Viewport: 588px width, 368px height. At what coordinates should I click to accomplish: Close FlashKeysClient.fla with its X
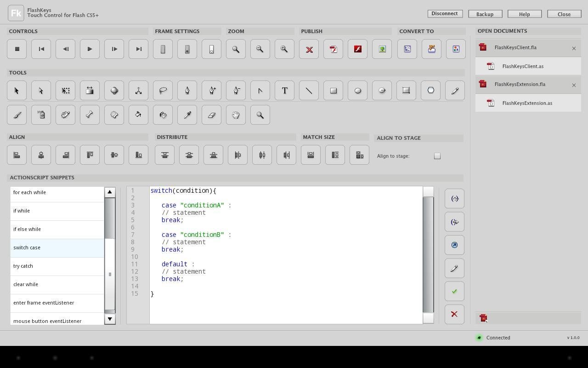pos(574,48)
